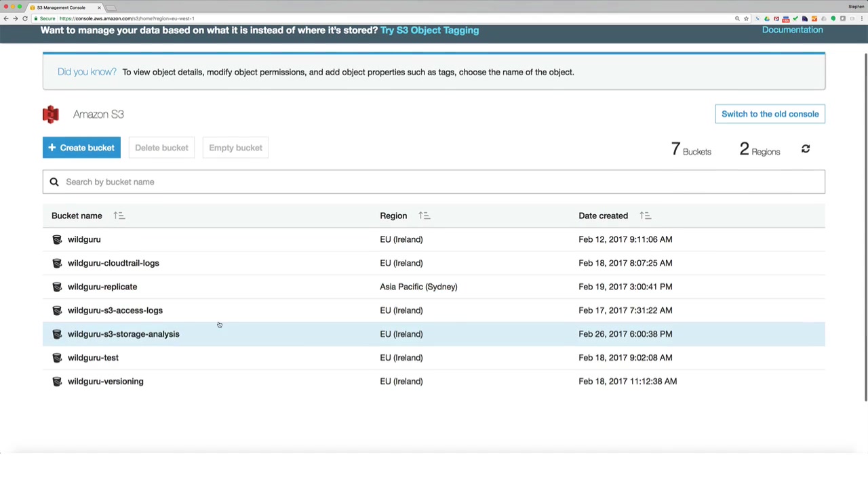The height and width of the screenshot is (488, 868).
Task: Open the wildguru bucket
Action: pyautogui.click(x=84, y=239)
